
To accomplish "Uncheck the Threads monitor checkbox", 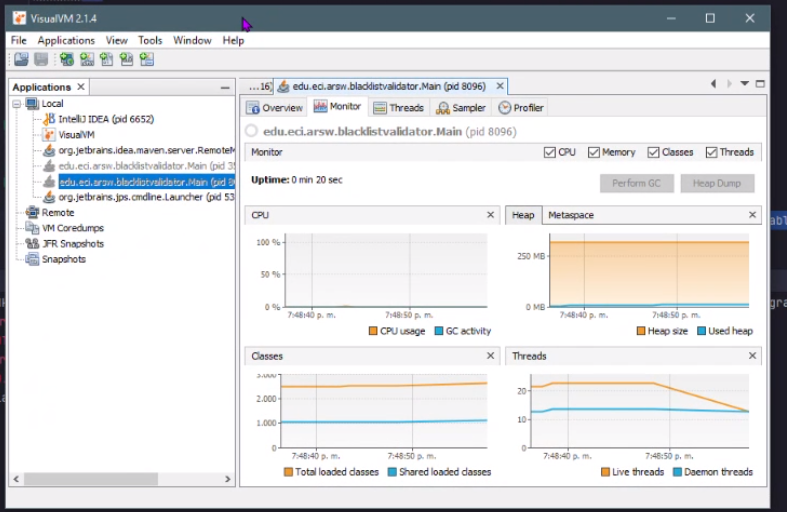I will [x=711, y=152].
